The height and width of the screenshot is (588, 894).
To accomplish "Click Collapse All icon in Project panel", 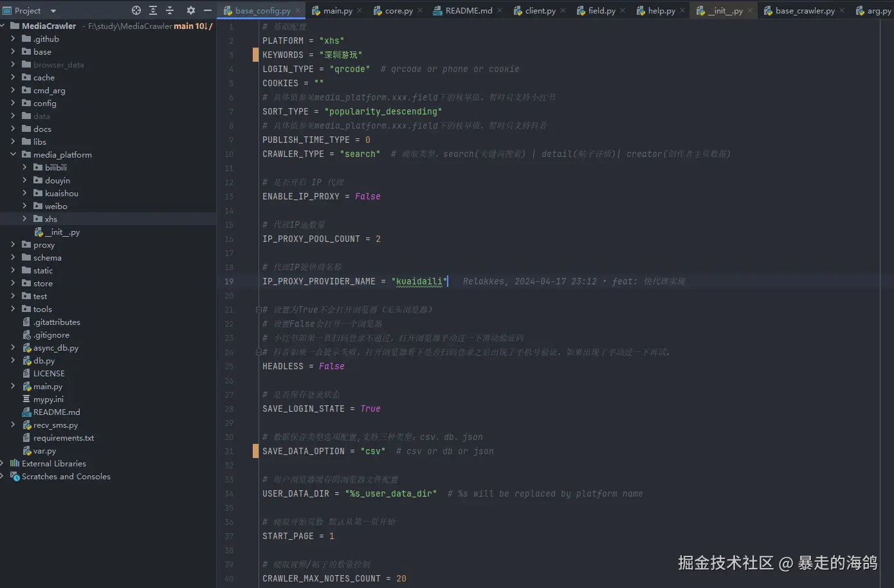I will coord(170,10).
